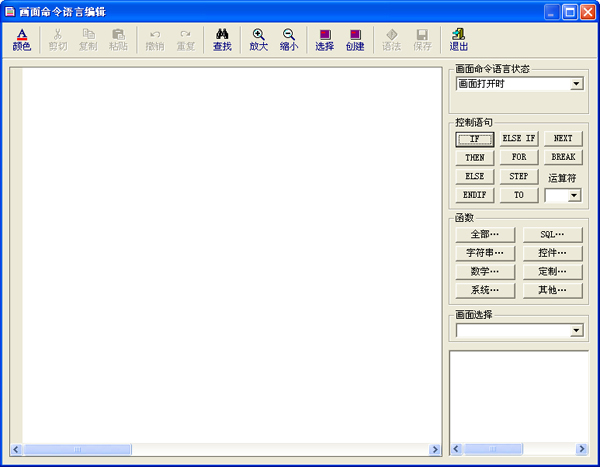The width and height of the screenshot is (600, 467).
Task: Open the 数学… math functions
Action: [485, 272]
